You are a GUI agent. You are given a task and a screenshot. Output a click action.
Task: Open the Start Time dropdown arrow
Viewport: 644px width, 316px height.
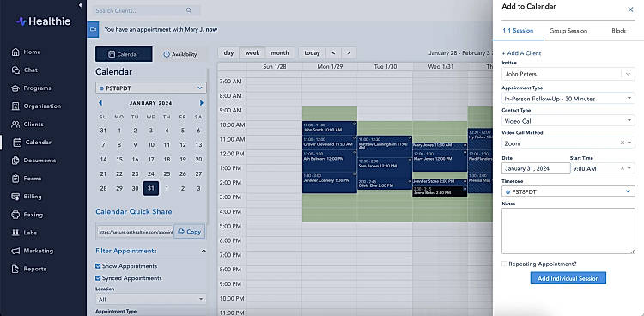pos(629,168)
